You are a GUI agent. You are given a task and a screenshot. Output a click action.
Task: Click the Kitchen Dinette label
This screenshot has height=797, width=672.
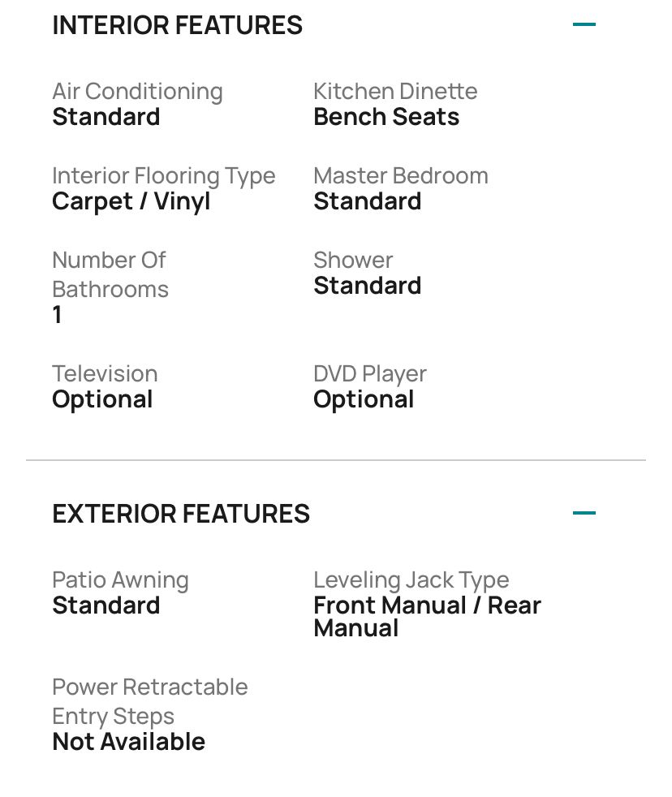(x=395, y=92)
